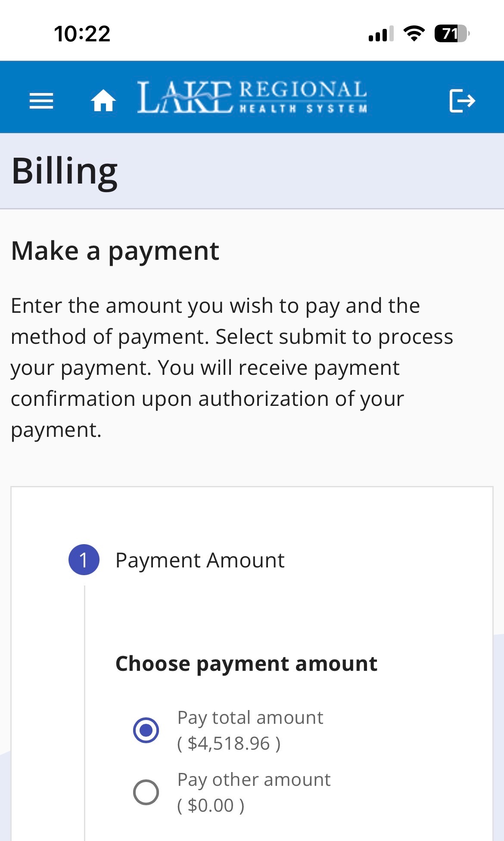Viewport: 504px width, 841px height.
Task: Click the "Make a payment" heading
Action: [115, 251]
